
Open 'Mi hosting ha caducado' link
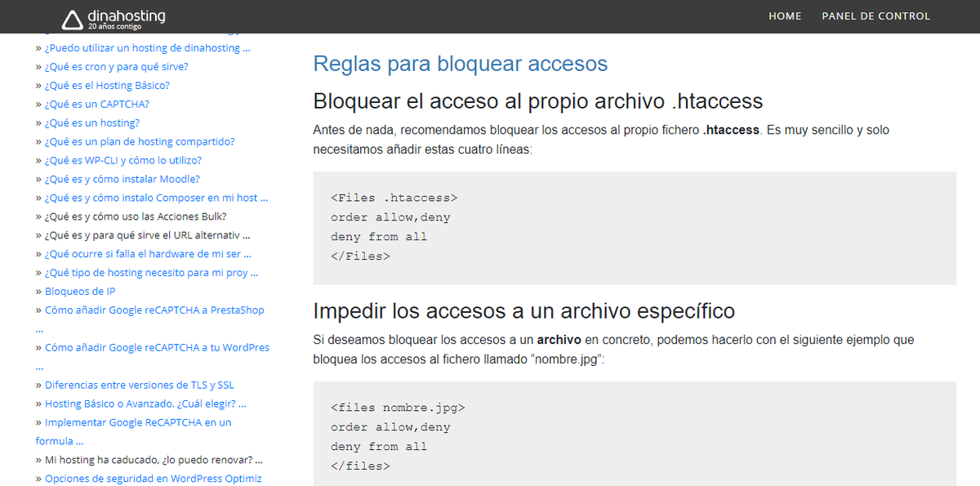pos(154,461)
